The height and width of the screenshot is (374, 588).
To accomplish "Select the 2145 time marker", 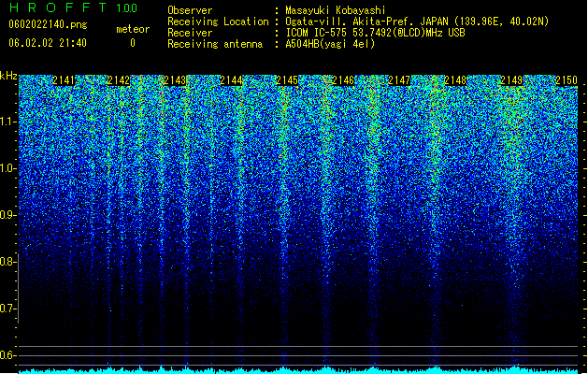I will point(287,80).
